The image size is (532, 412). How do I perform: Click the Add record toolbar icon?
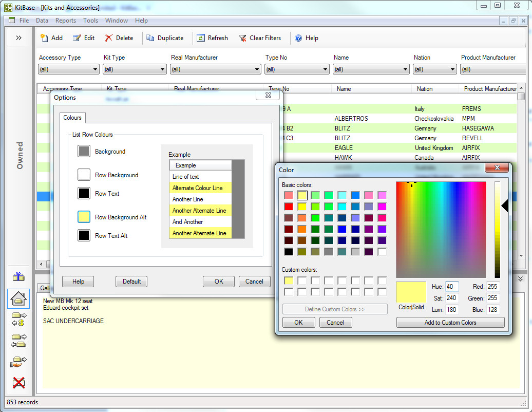click(44, 38)
